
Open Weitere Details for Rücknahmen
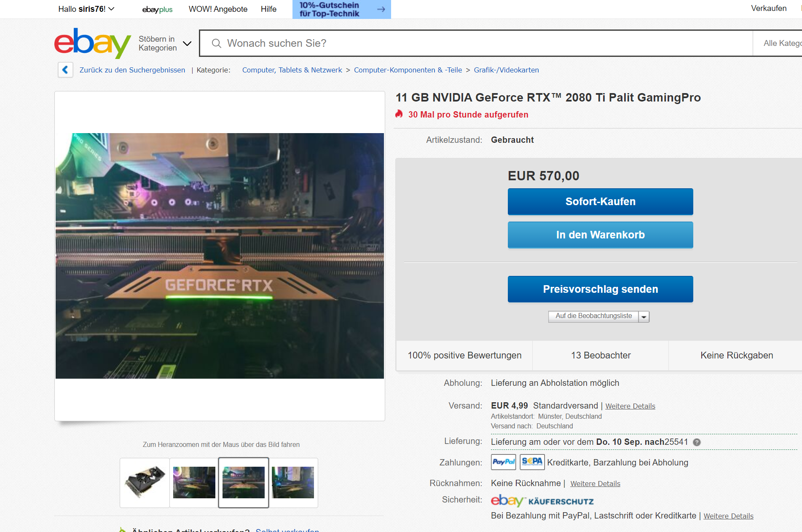pos(595,484)
